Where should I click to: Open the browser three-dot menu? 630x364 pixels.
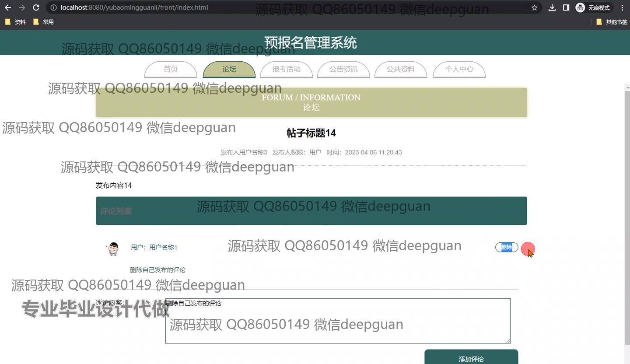pyautogui.click(x=622, y=7)
